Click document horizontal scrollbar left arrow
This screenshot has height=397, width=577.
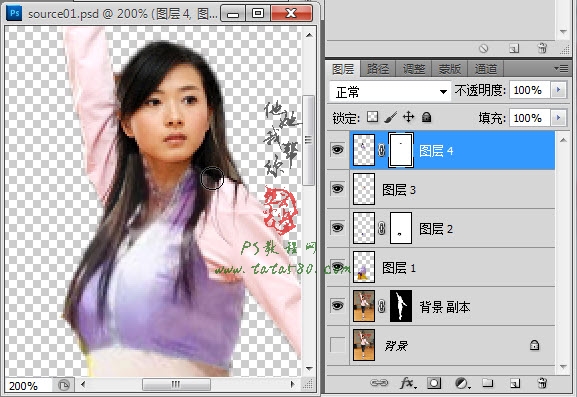pos(83,384)
